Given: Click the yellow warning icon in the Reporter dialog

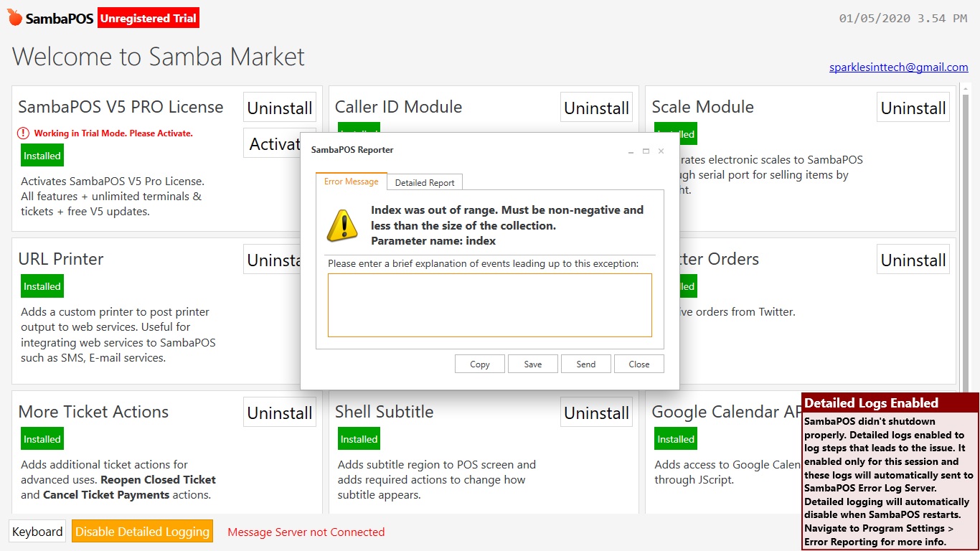Looking at the screenshot, I should coord(342,225).
